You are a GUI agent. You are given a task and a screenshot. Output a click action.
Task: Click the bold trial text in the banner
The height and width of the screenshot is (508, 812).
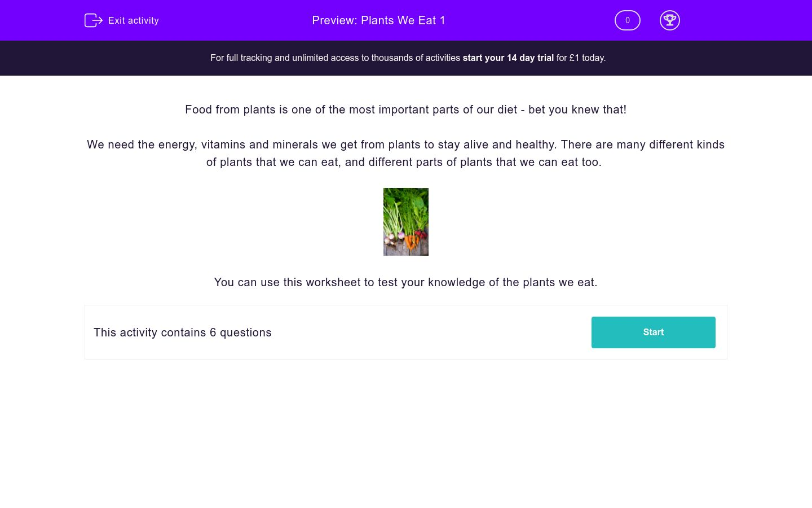click(508, 58)
